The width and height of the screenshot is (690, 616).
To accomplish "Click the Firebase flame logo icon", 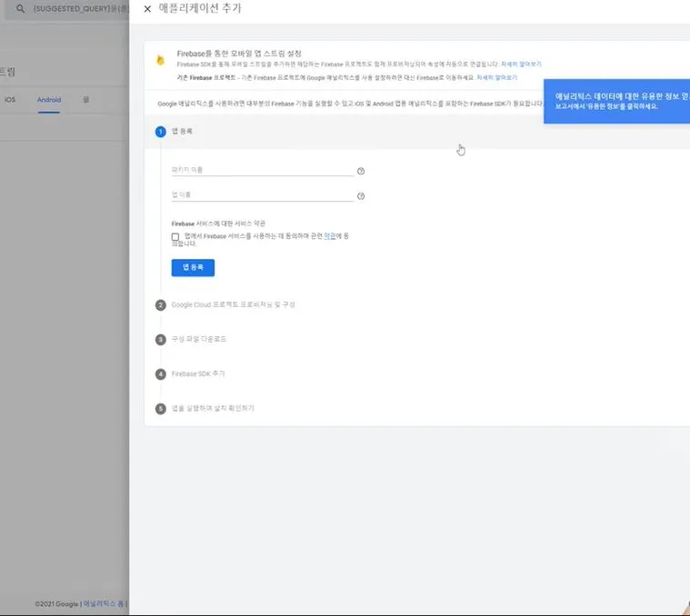I will coord(161,60).
